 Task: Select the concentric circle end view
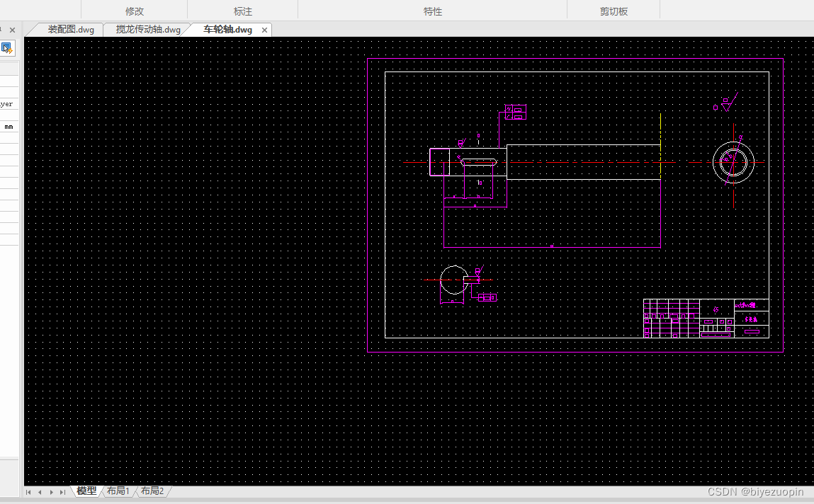pyautogui.click(x=733, y=162)
